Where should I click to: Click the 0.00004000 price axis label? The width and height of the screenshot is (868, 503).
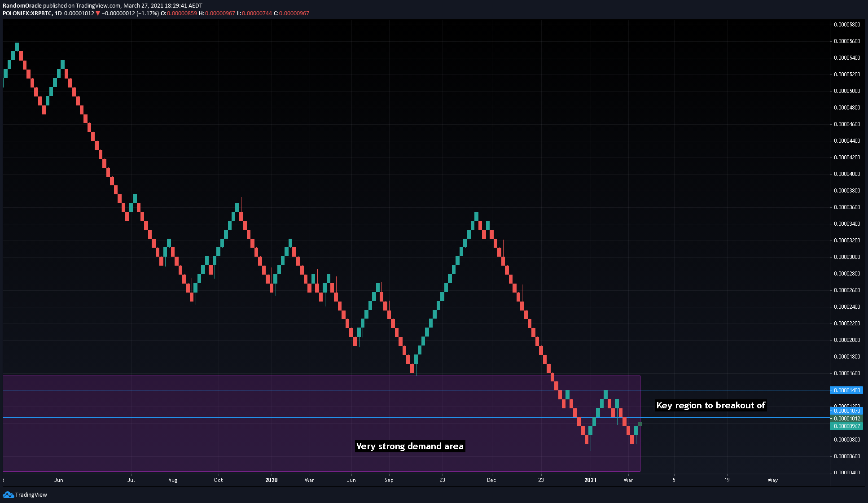(847, 174)
